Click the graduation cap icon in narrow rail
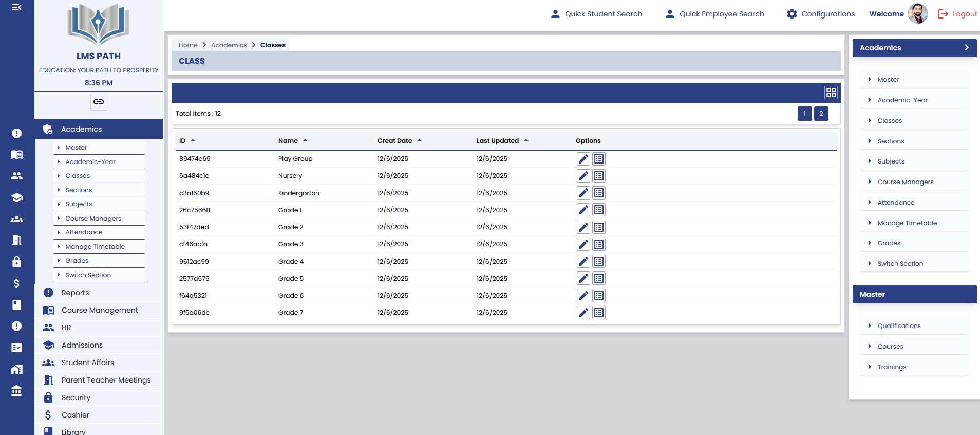980x435 pixels. pos(16,197)
